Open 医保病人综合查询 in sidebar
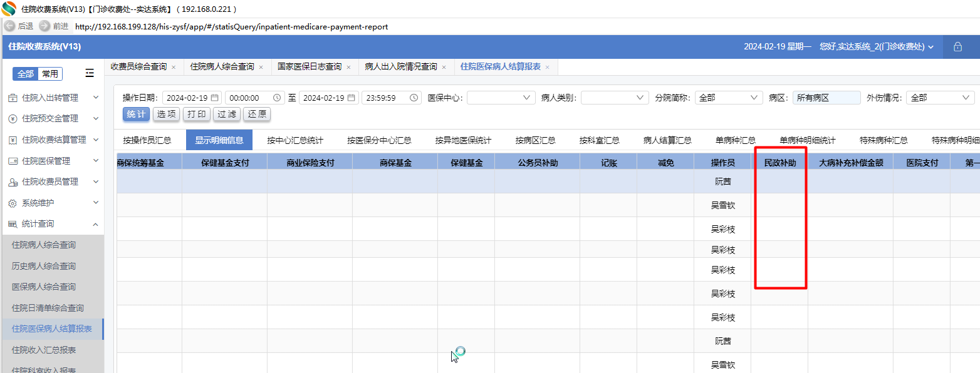This screenshot has height=373, width=980. pos(52,287)
